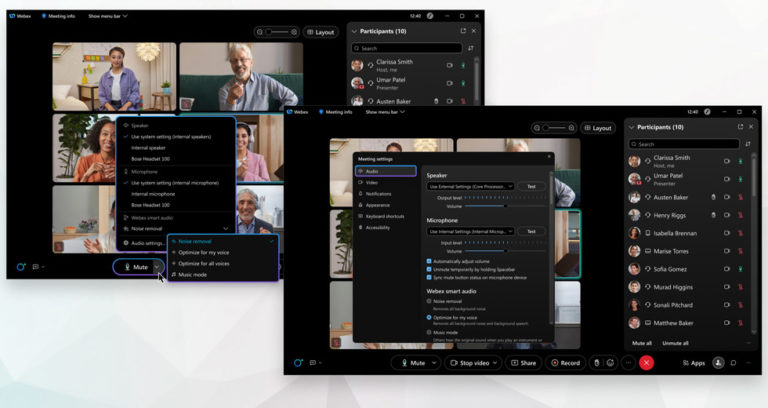Image resolution: width=768 pixels, height=408 pixels.
Task: Start recording with the Record button
Action: point(565,363)
